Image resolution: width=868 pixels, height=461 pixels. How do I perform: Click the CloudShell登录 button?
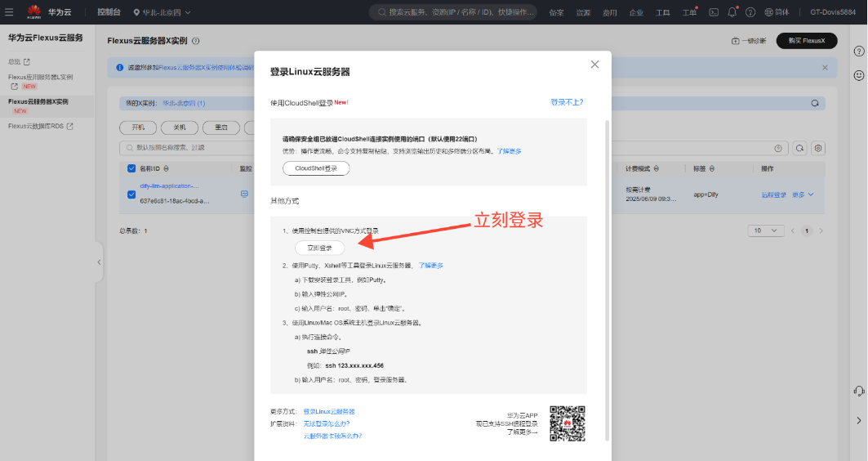315,168
